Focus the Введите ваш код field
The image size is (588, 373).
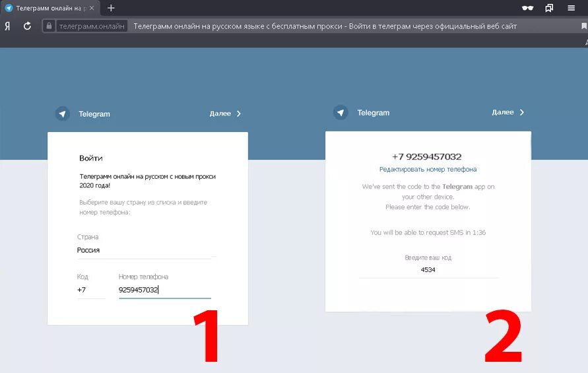[428, 269]
